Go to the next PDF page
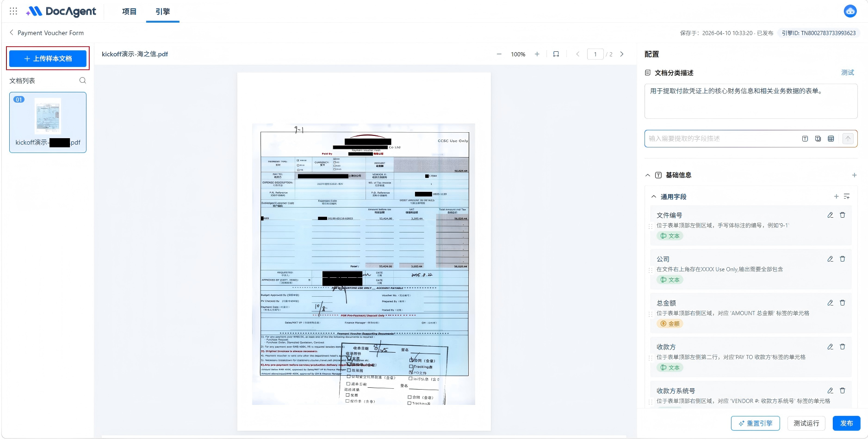868x440 pixels. (622, 54)
